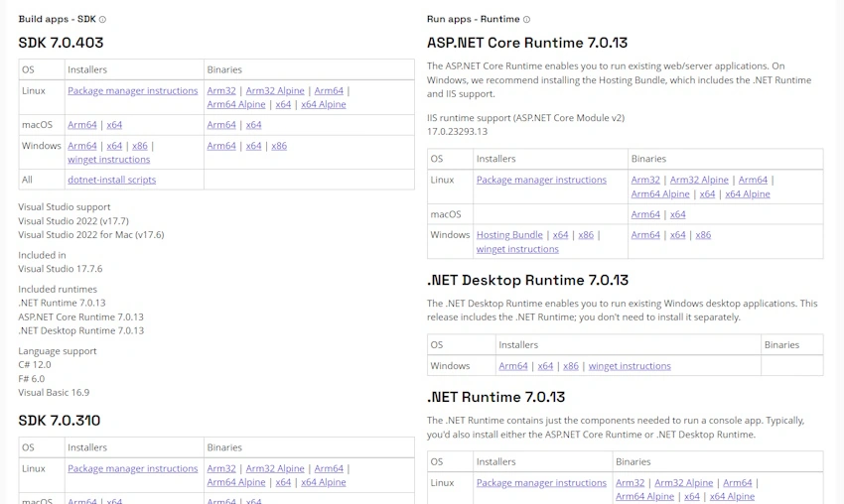
Task: Download SDK 7.0.310 Linux x64 Alpine binary
Action: point(324,482)
